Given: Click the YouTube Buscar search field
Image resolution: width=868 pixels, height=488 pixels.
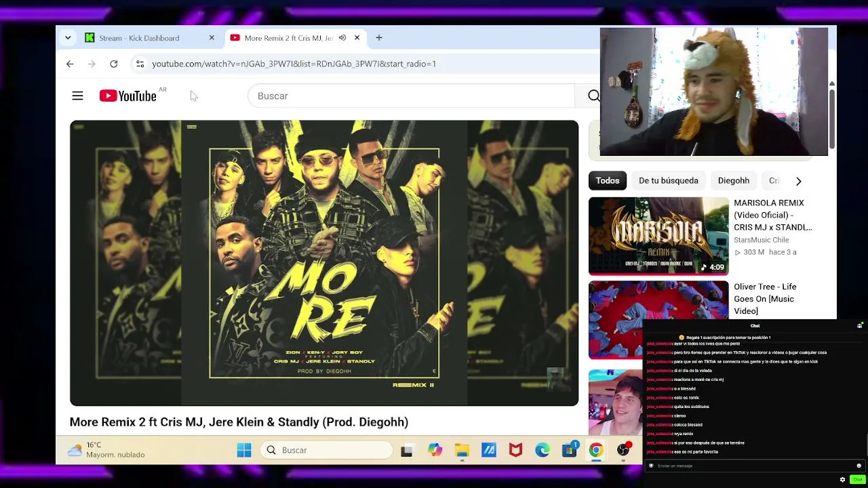Looking at the screenshot, I should coord(411,96).
